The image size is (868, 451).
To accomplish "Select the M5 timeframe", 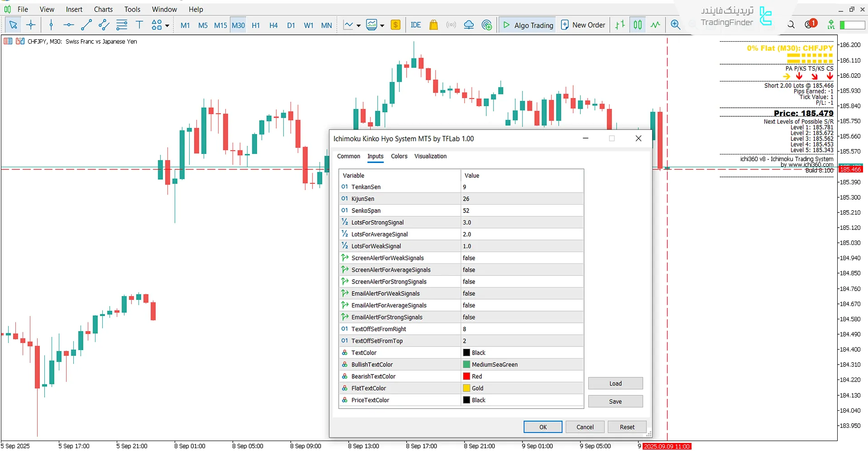I will [x=202, y=25].
